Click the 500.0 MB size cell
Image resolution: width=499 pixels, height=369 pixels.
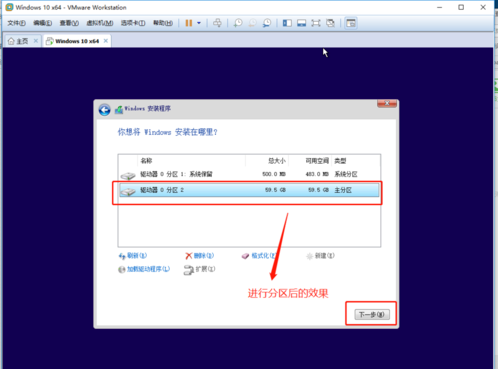(274, 174)
